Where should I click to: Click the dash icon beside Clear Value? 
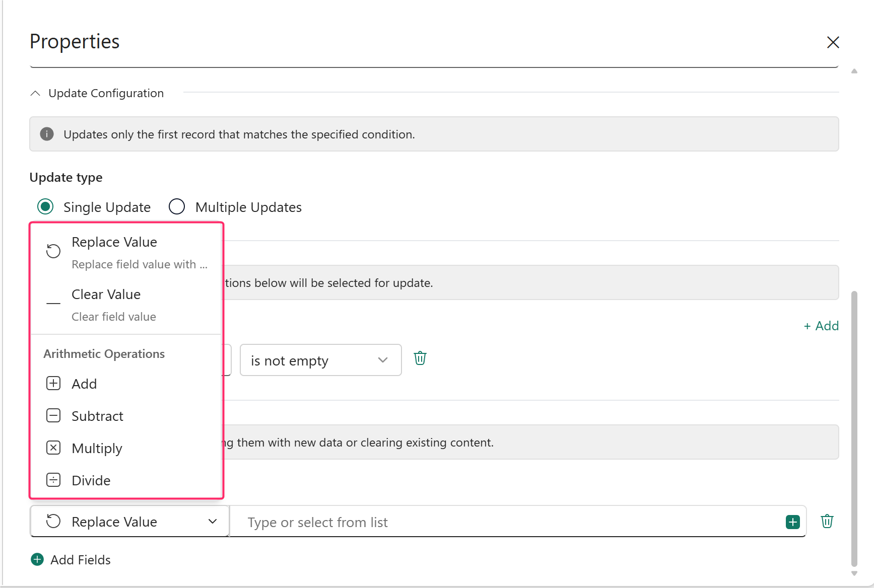53,304
